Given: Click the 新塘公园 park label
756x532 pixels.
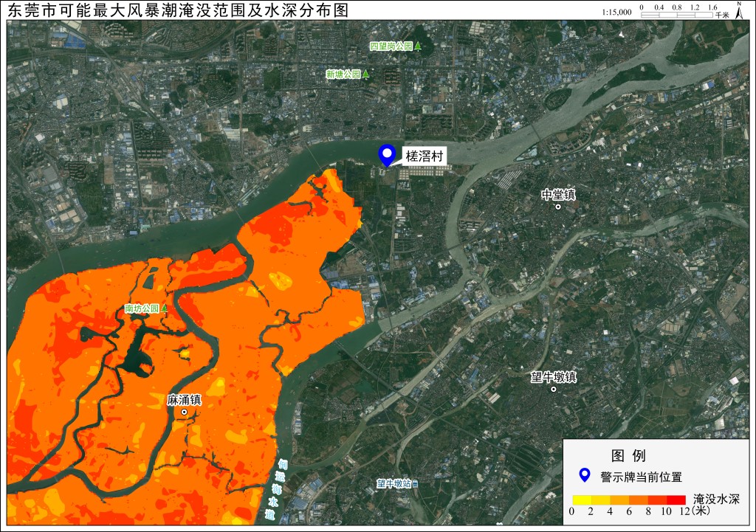Looking at the screenshot, I should [x=343, y=74].
